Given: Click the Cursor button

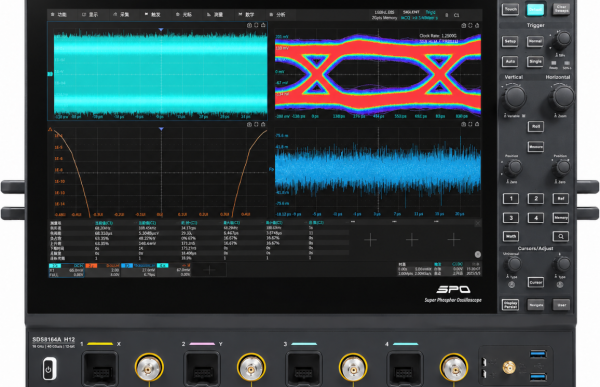Looking at the screenshot, I should click(535, 282).
